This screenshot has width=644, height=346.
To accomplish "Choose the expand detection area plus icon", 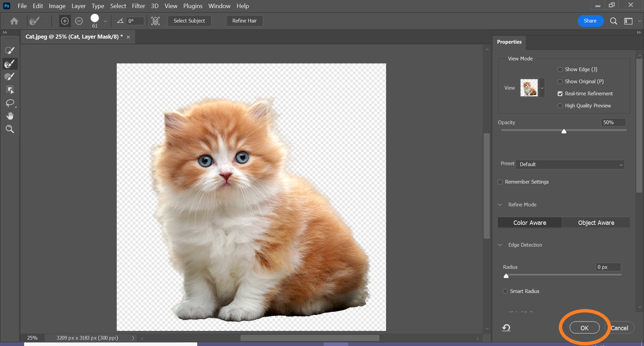I will (65, 21).
